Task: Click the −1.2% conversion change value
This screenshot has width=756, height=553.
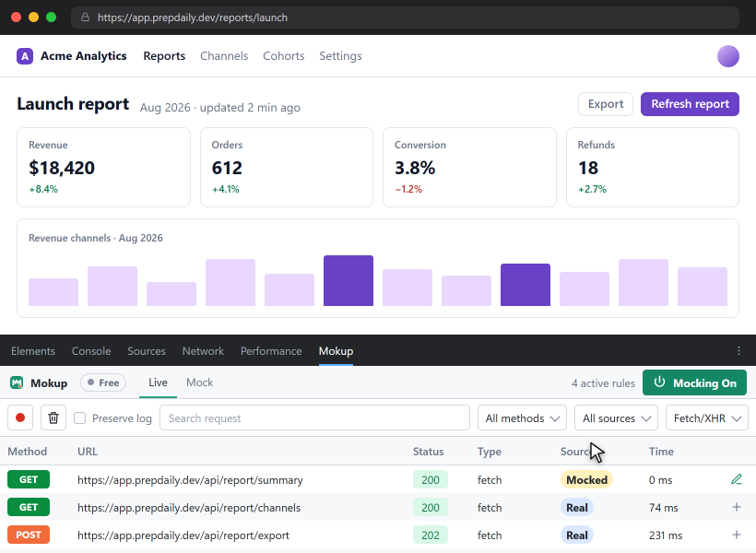Action: coord(408,189)
